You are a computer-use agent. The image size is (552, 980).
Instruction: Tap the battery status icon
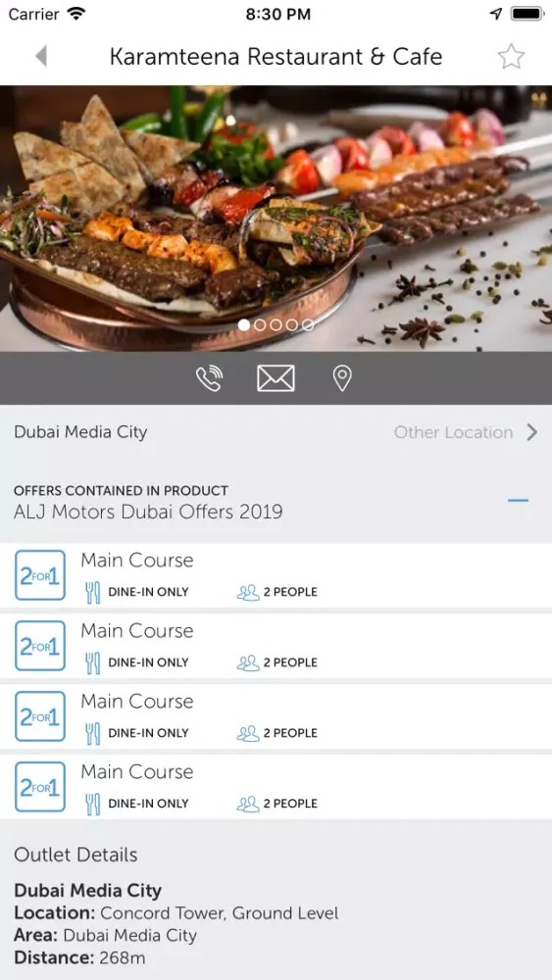coord(527,14)
